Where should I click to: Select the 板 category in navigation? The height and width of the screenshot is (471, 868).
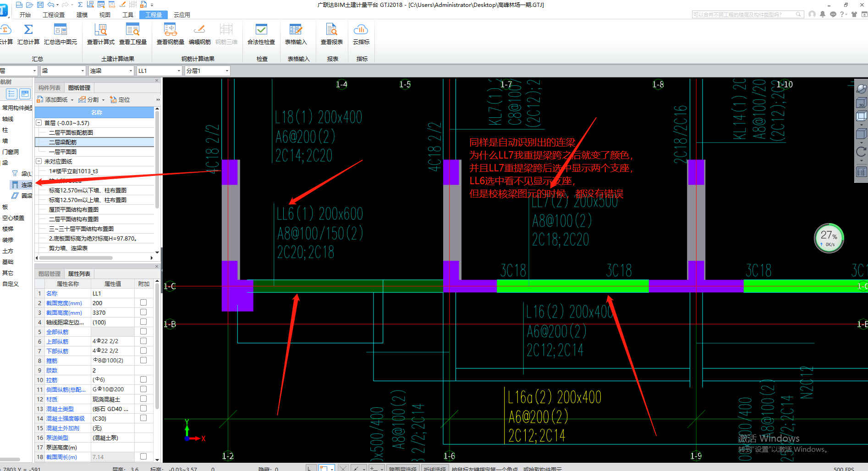pyautogui.click(x=5, y=207)
